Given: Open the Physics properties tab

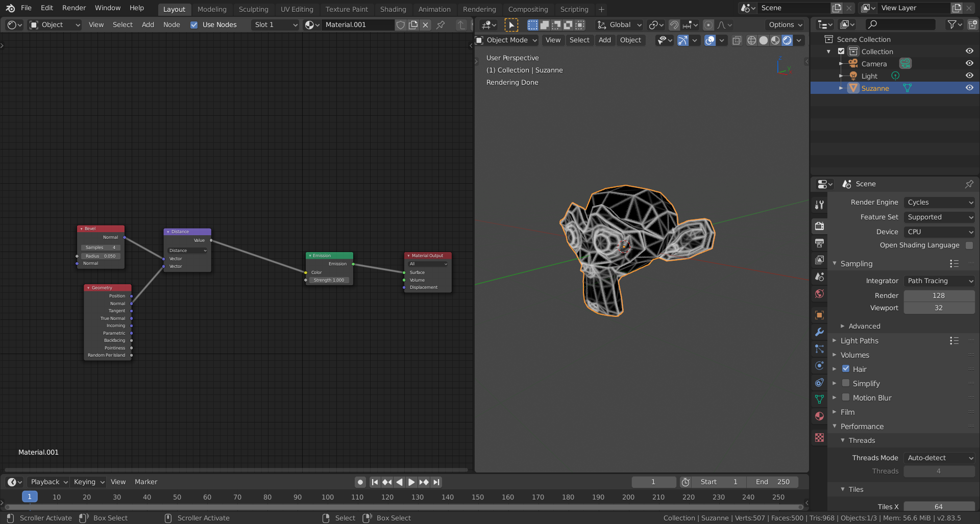Looking at the screenshot, I should point(819,365).
